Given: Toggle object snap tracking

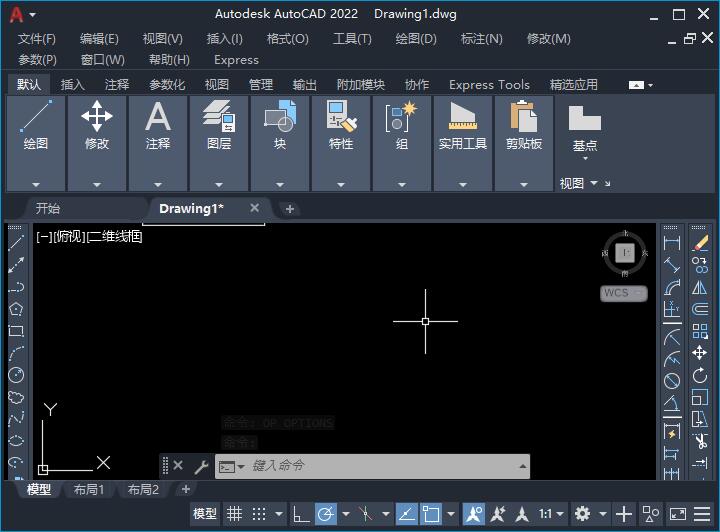Looking at the screenshot, I should pyautogui.click(x=406, y=514).
